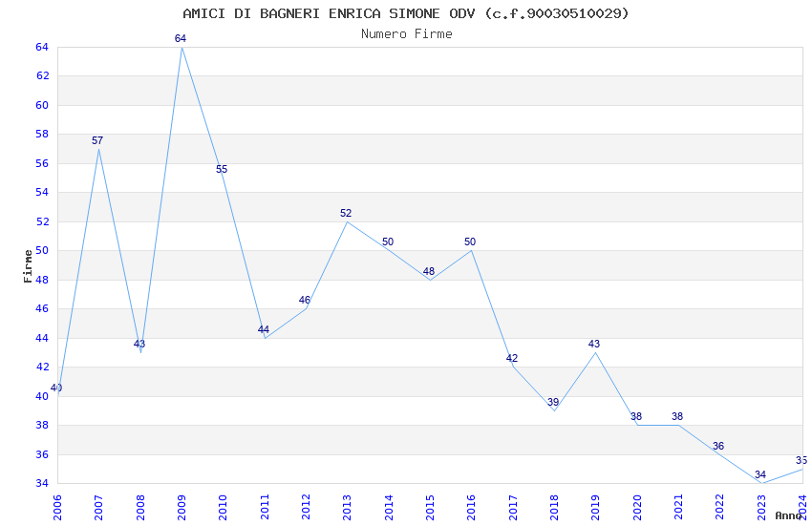Click the Firme vertical axis label

28,265
